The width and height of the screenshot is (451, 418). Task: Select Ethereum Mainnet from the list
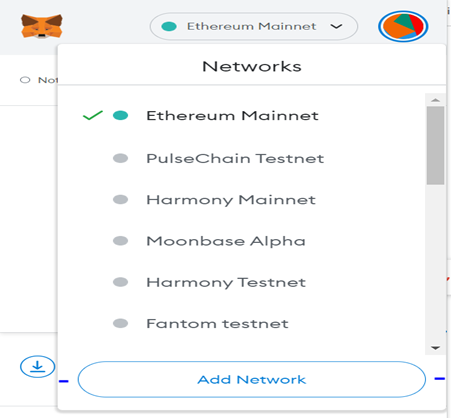232,116
